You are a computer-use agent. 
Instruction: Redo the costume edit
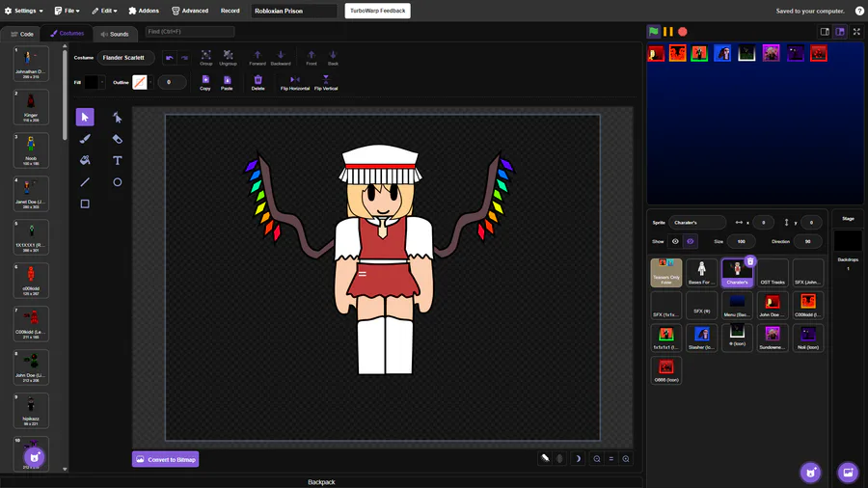tap(184, 58)
